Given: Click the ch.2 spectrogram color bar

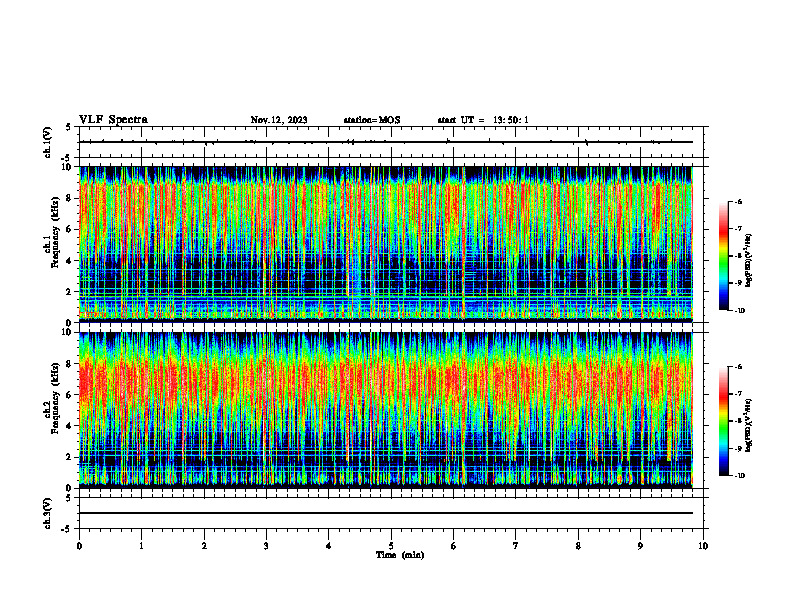Looking at the screenshot, I should click(723, 421).
